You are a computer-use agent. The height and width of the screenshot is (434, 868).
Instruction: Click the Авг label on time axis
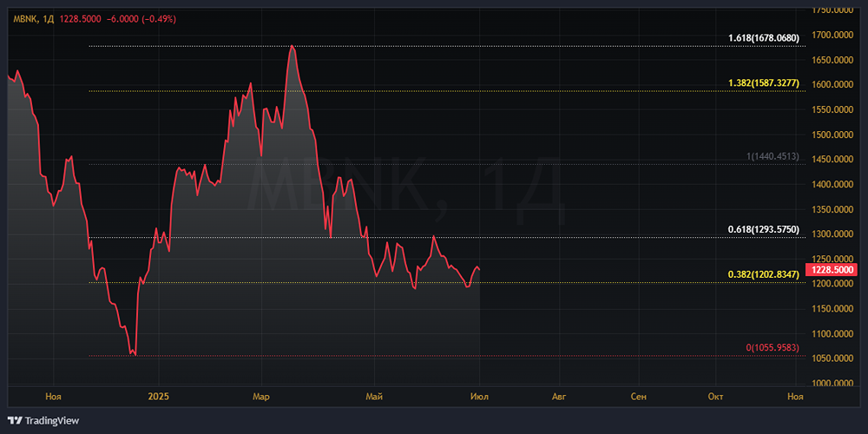[560, 397]
